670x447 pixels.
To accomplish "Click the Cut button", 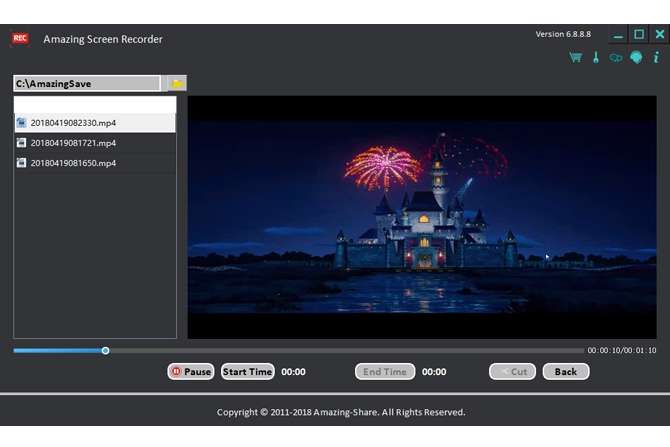I will 512,372.
